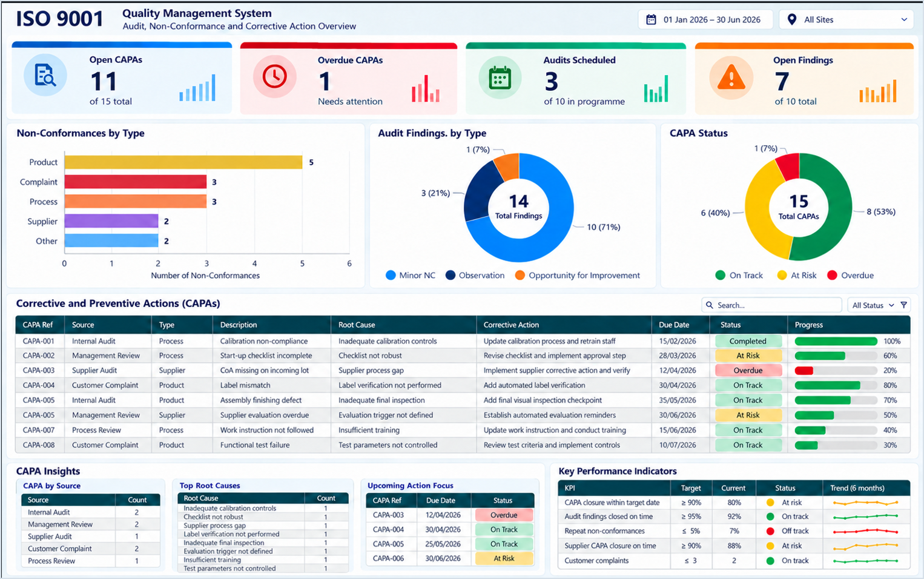Viewport: 924px width, 579px height.
Task: Click the CAPA-004 reference in the main table
Action: (x=39, y=385)
